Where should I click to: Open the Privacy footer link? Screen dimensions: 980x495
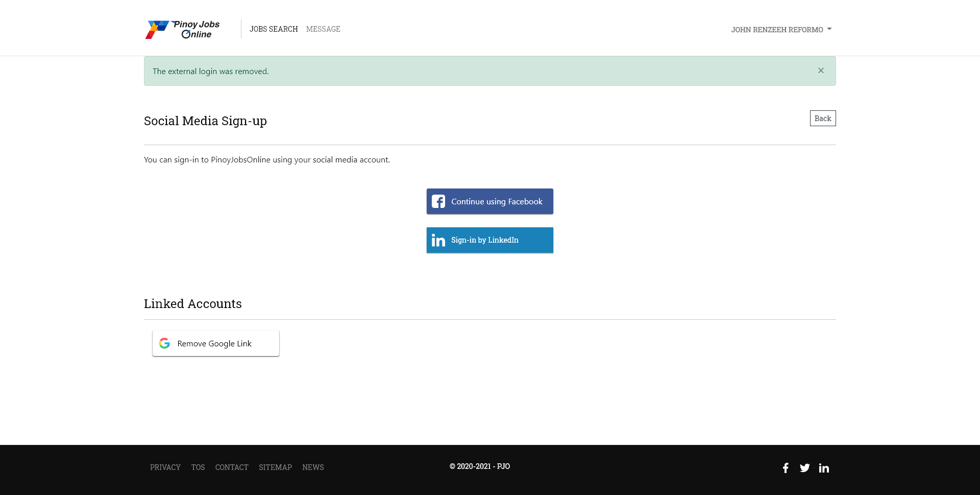(165, 467)
